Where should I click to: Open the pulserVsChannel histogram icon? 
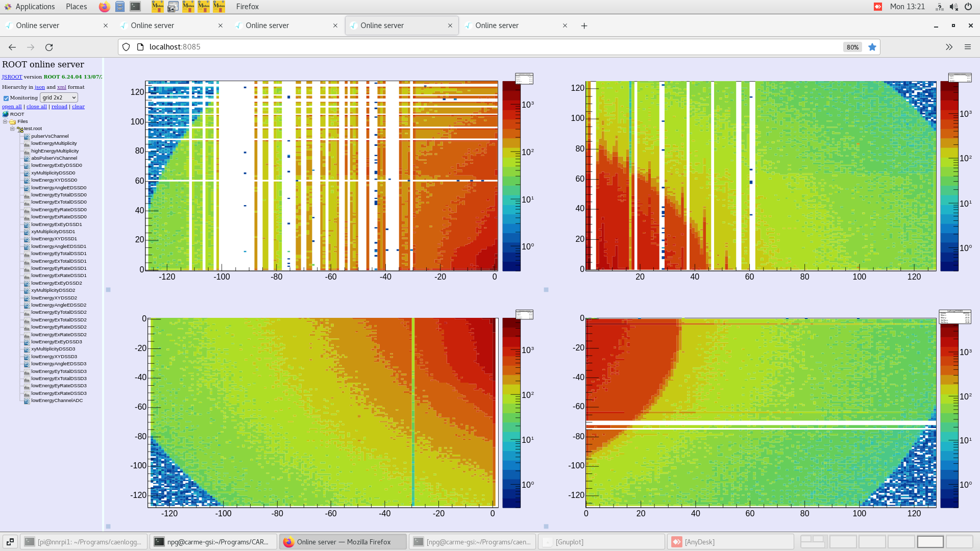click(x=26, y=136)
